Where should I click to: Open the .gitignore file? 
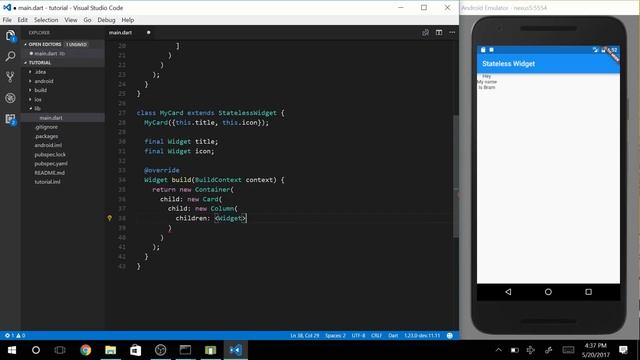46,127
